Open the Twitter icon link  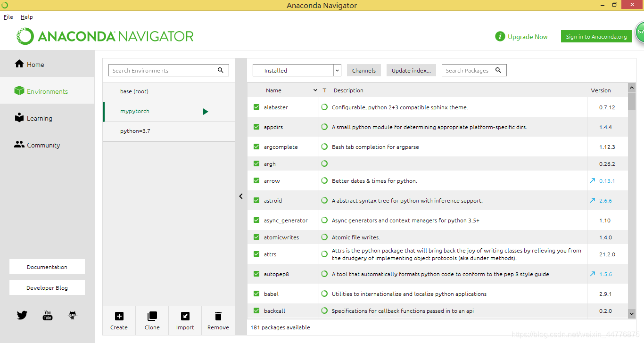click(22, 315)
